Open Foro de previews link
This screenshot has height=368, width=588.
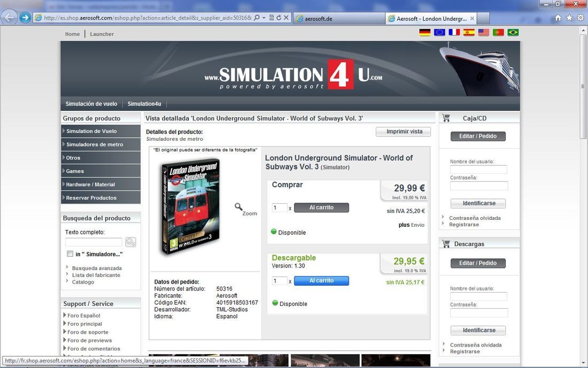(x=90, y=340)
